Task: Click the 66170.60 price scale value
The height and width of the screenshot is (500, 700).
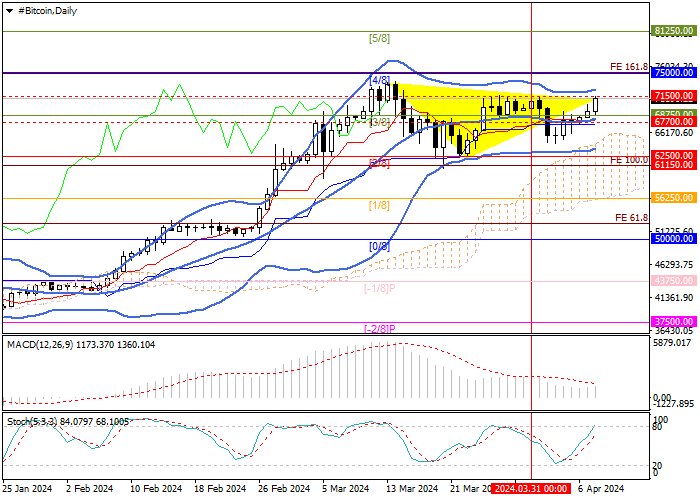Action: coord(674,133)
